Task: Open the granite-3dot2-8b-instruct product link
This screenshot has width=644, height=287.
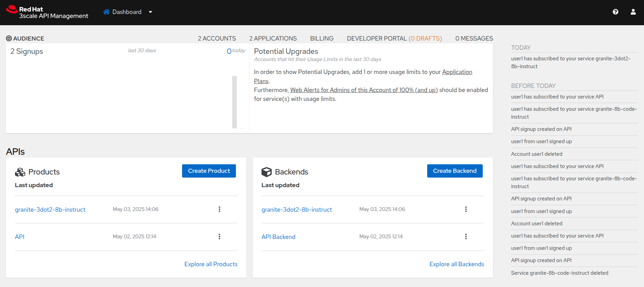Action: click(50, 210)
